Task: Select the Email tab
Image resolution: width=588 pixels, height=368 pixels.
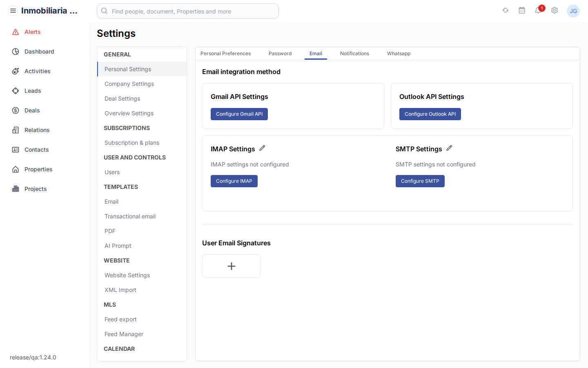Action: click(316, 54)
